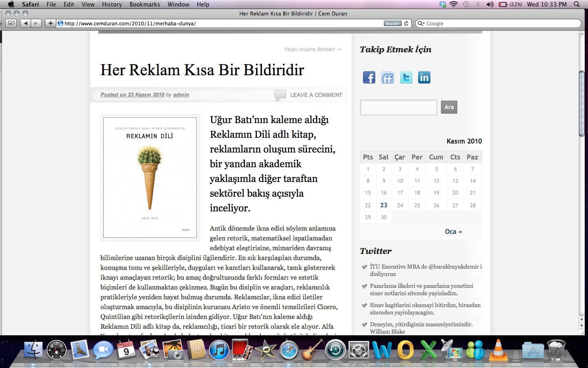
Task: Click the sidebar search text field
Action: click(x=398, y=108)
